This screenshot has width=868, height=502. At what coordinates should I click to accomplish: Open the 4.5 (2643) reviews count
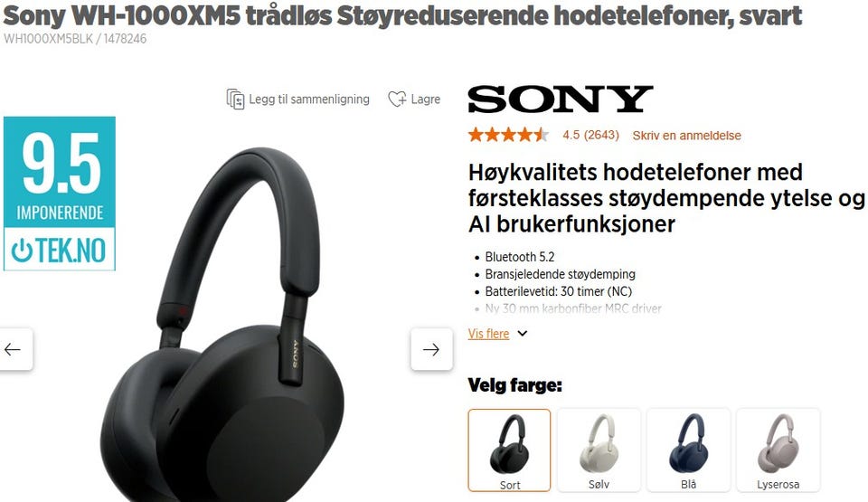click(x=590, y=135)
